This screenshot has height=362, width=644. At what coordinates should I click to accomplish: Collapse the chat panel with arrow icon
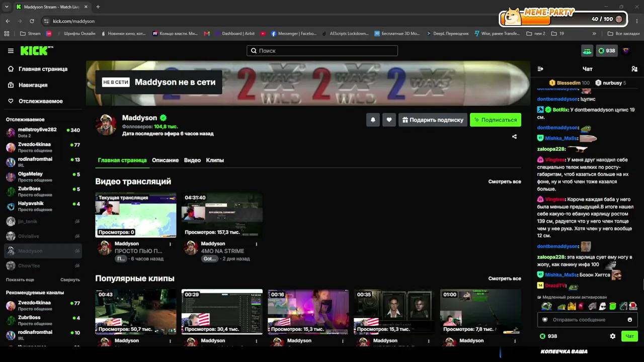tap(540, 69)
